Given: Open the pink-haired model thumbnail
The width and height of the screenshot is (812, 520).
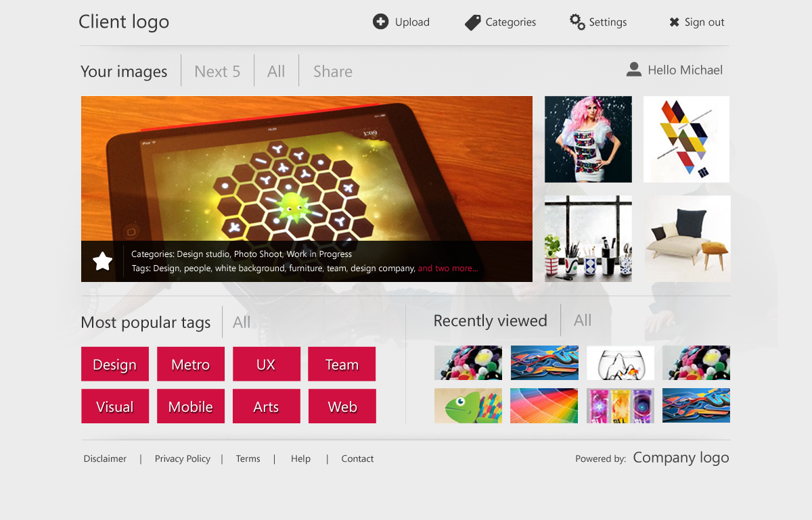Looking at the screenshot, I should click(588, 139).
